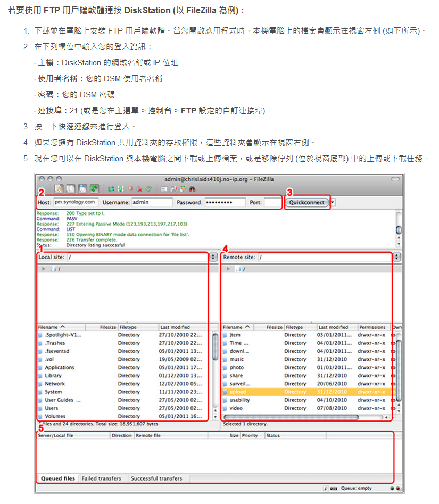Click the Host input field

coord(75,202)
